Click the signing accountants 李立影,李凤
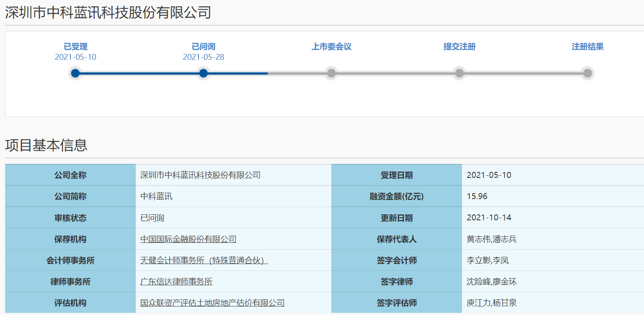This screenshot has height=315, width=644. (x=487, y=260)
